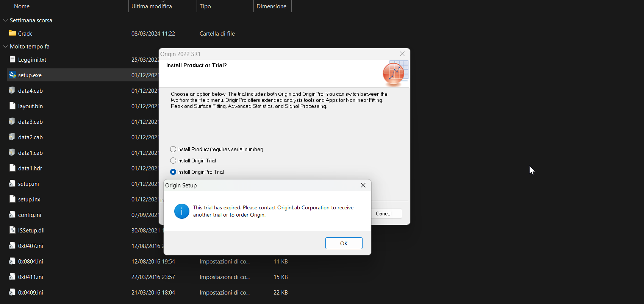Click the 22 KB size value
Screen dimensions: 644x304
[x=281, y=293]
